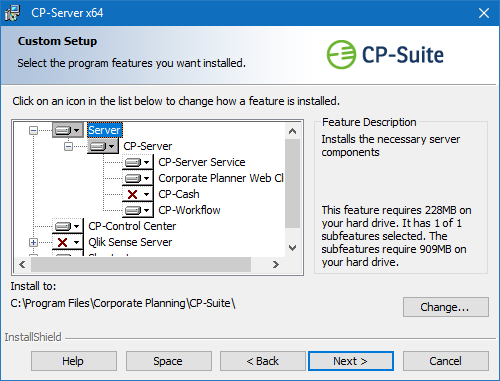Open the Corporate Planner Web install-state dropdown

pos(137,178)
